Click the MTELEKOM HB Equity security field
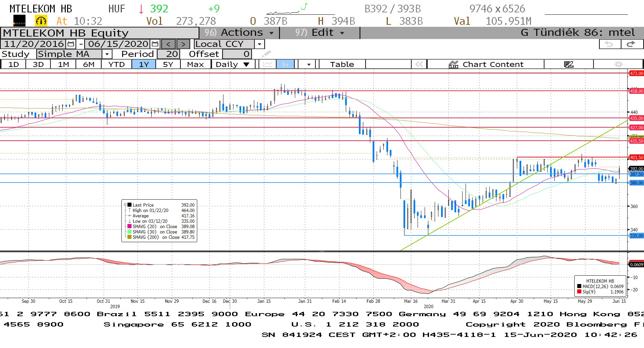The image size is (644, 348). 100,33
